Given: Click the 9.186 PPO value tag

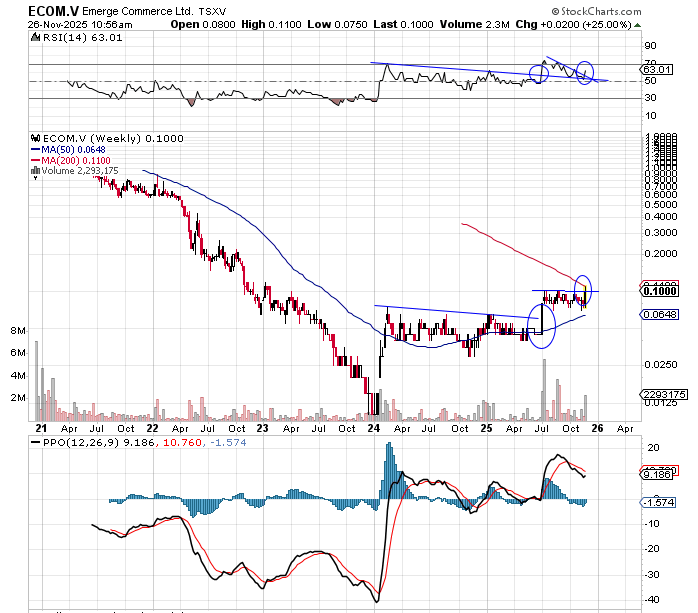Looking at the screenshot, I should [x=657, y=475].
